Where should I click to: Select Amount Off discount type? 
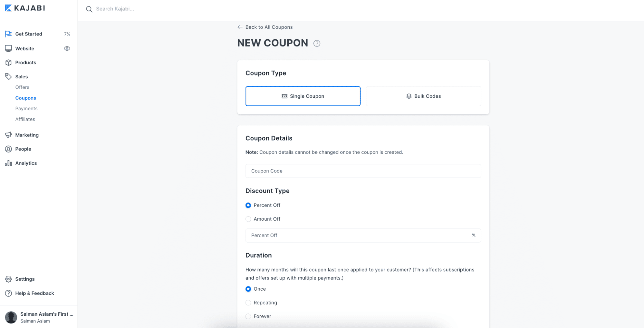(248, 219)
